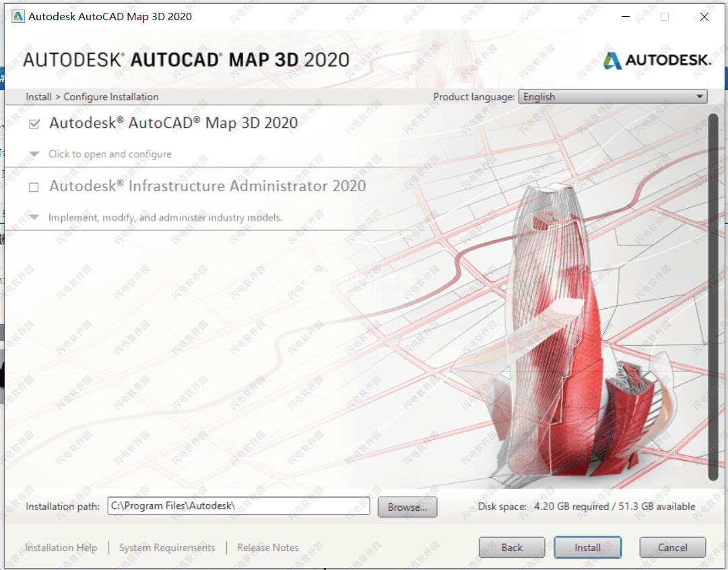The image size is (728, 570).
Task: Check the Infrastructure Administrator 2020 checkbox
Action: tap(34, 187)
